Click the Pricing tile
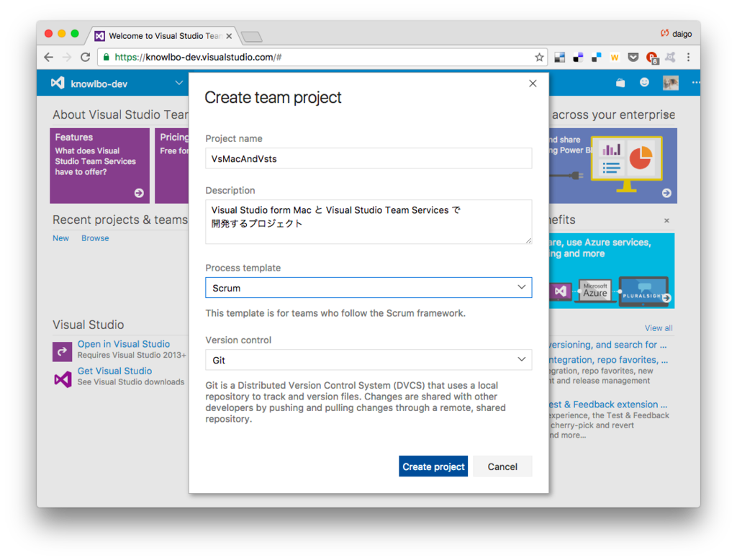 (x=172, y=166)
